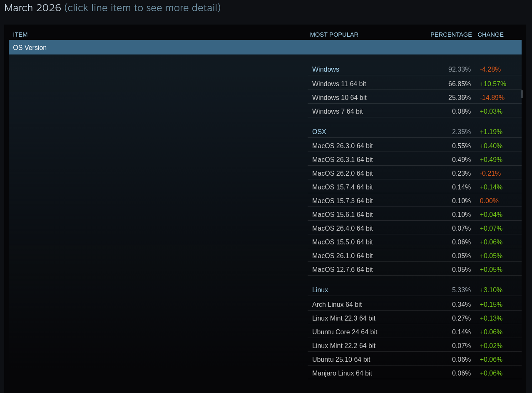Click the PERCENTAGE column header

pos(451,35)
